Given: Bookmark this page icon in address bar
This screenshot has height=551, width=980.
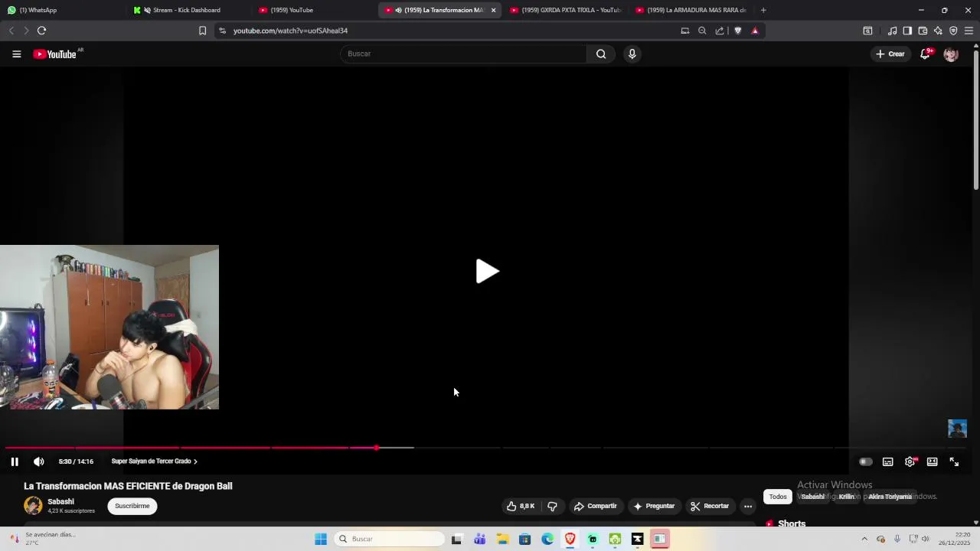Looking at the screenshot, I should click(x=202, y=31).
